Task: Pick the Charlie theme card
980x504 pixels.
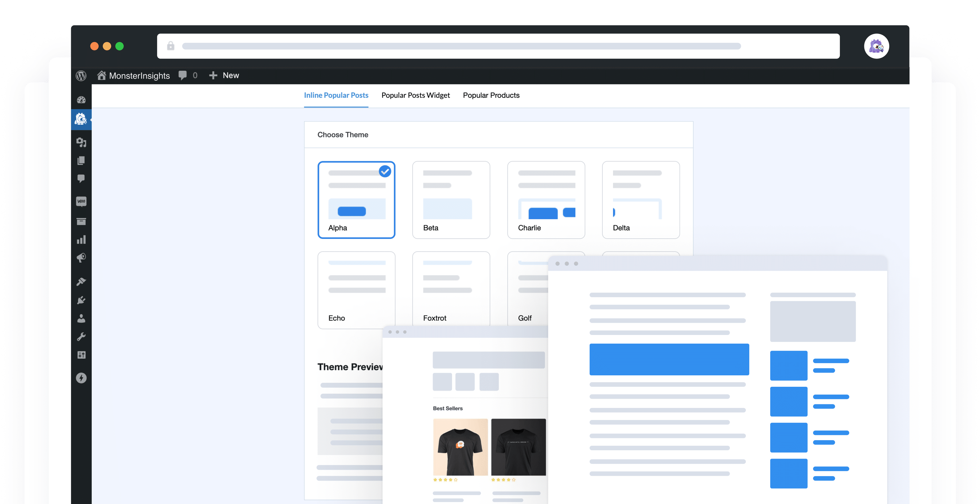Action: click(x=546, y=200)
